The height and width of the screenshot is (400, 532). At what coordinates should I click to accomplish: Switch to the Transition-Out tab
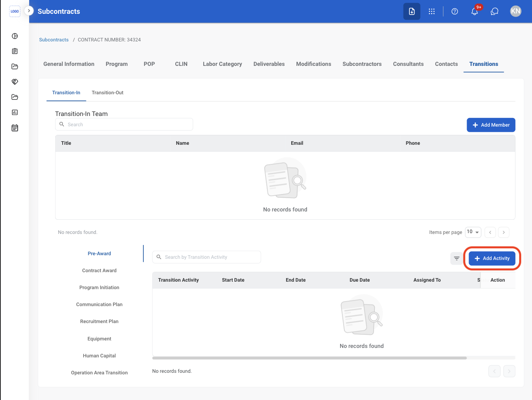point(108,93)
